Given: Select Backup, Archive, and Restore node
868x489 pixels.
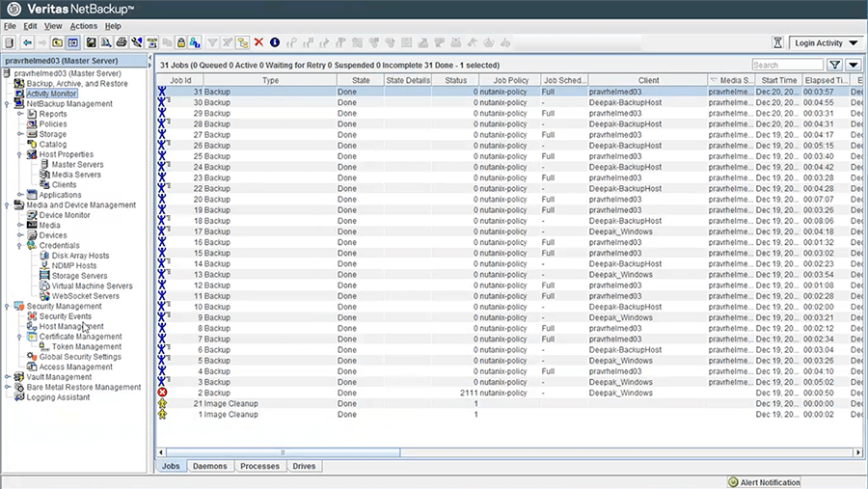Looking at the screenshot, I should pyautogui.click(x=77, y=84).
